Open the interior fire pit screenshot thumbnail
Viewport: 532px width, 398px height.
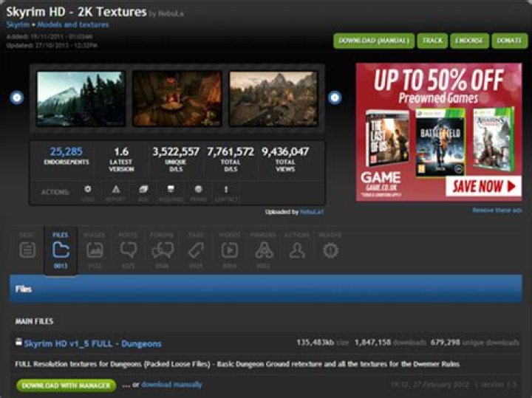(x=177, y=99)
